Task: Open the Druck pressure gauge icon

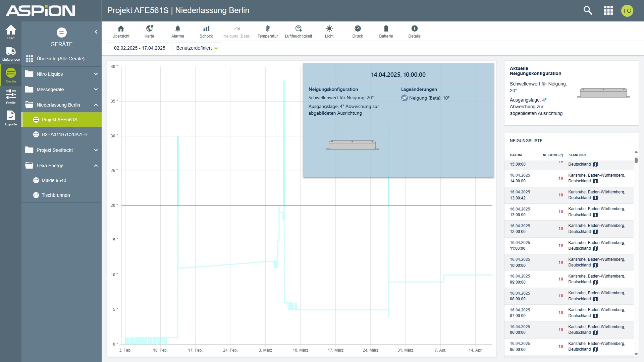Action: [x=358, y=28]
